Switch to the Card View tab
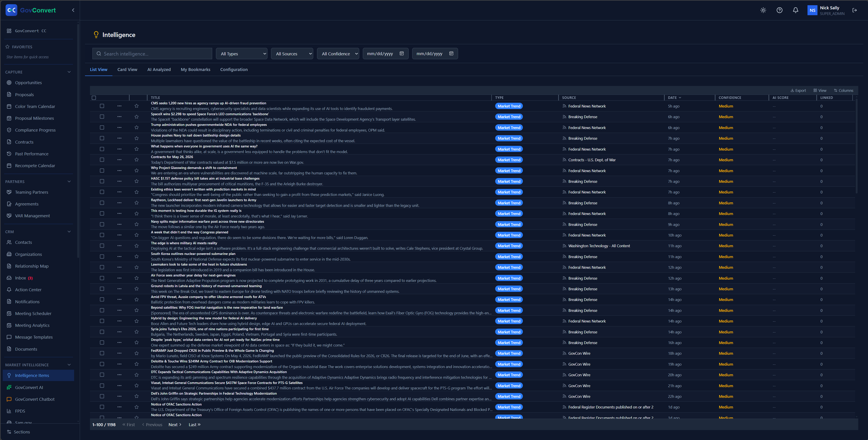Screen dimensions: 868x440 pos(127,69)
